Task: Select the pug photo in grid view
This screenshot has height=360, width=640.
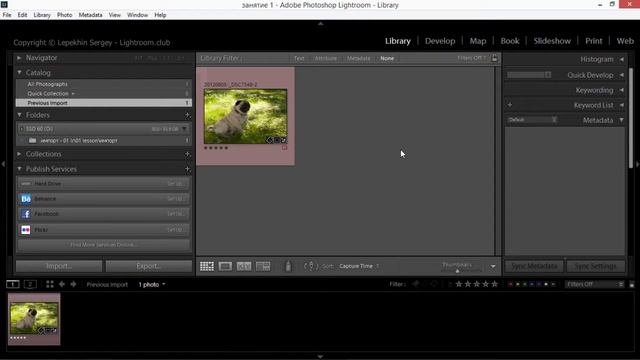Action: (x=245, y=116)
